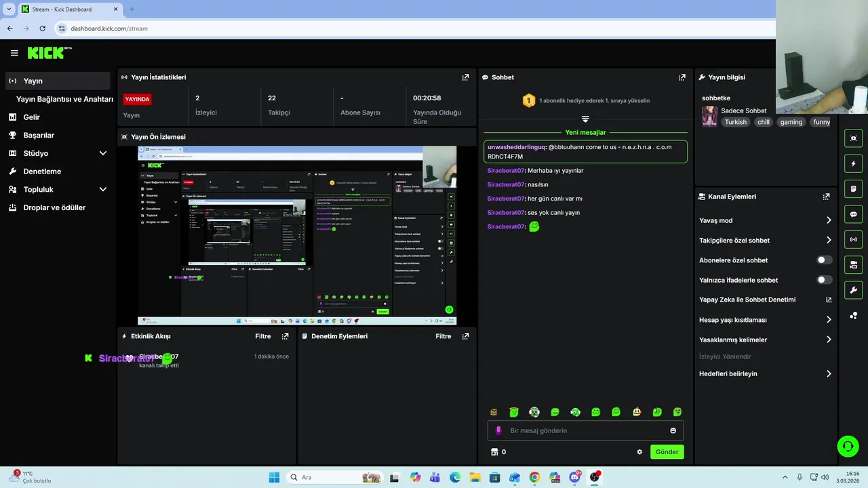Click the purple microphone icon in chat
Screen dimensions: 868x488
498,430
